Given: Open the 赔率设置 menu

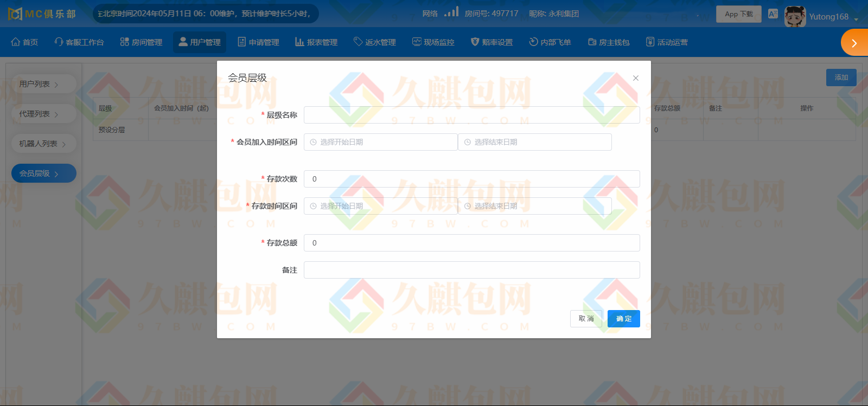Looking at the screenshot, I should point(492,42).
